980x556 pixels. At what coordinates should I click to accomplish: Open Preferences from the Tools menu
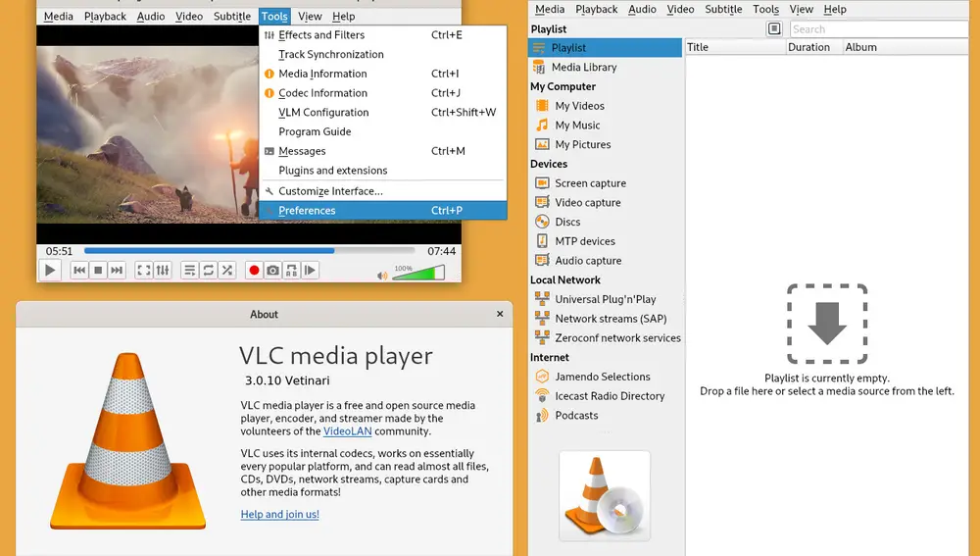click(x=382, y=210)
